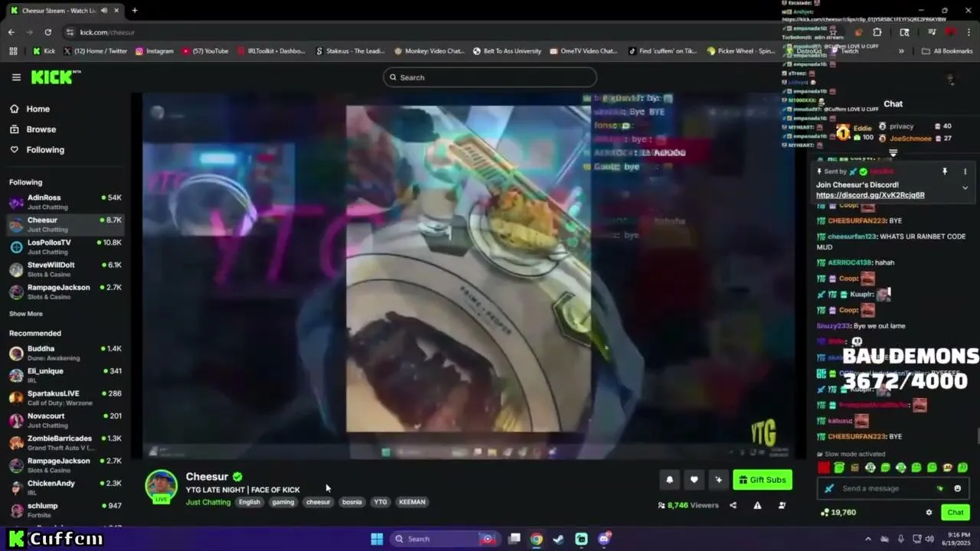Collapse the pinned Discord message
The width and height of the screenshot is (980, 551).
[965, 187]
